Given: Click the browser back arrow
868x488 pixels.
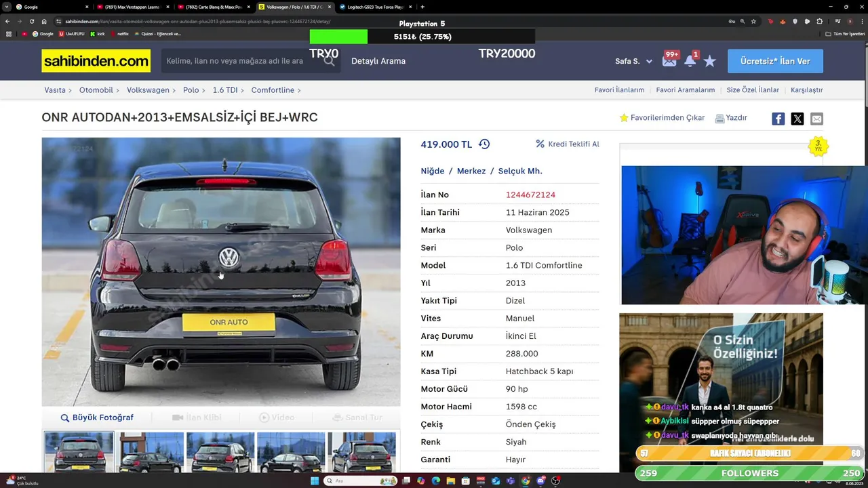Looking at the screenshot, I should (x=7, y=21).
